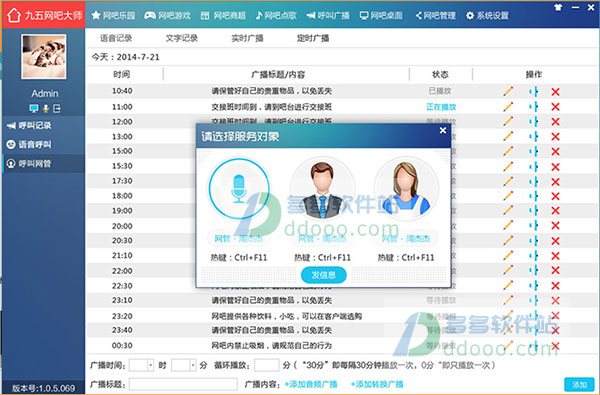
Task: Click the 发信息 button
Action: (324, 275)
